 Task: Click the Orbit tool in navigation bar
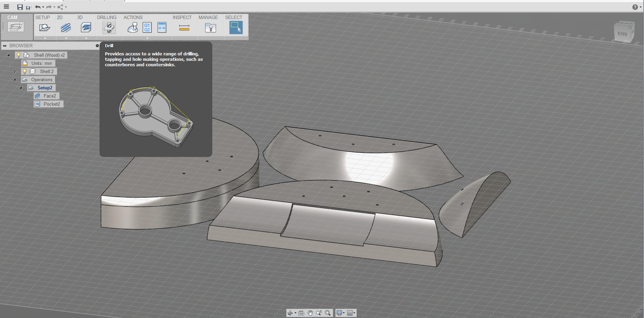[290, 313]
